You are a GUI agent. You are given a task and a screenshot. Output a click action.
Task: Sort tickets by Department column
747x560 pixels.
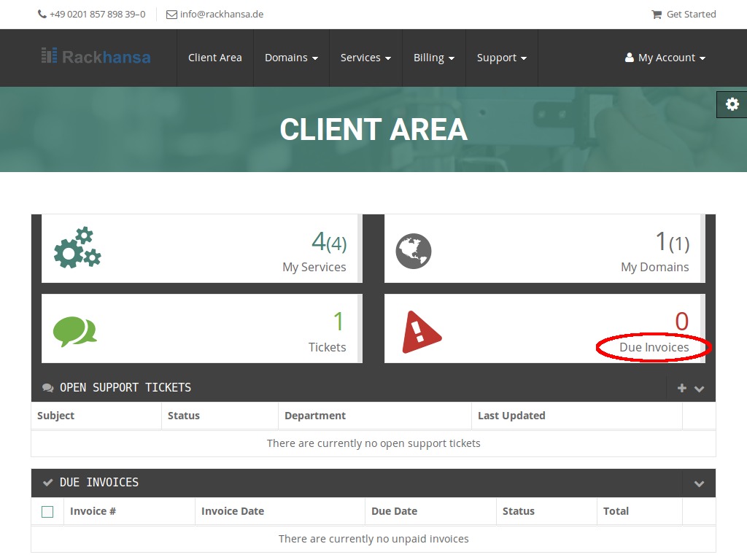[x=315, y=416]
